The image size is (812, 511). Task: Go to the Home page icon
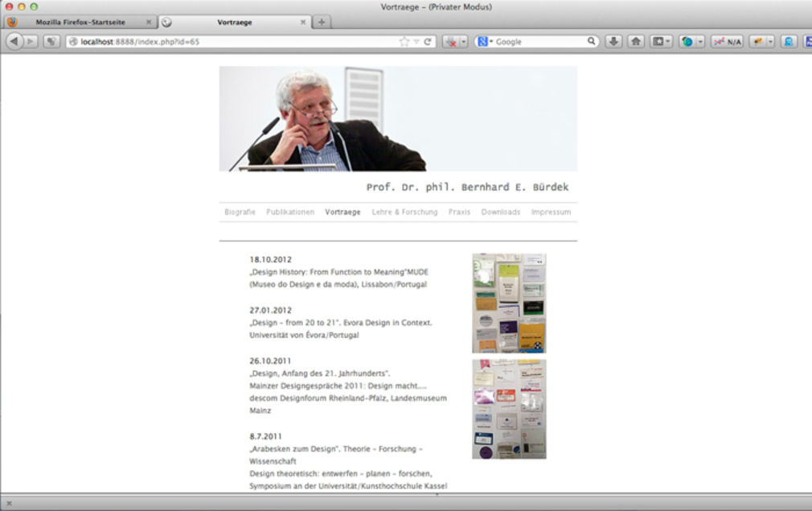(636, 42)
